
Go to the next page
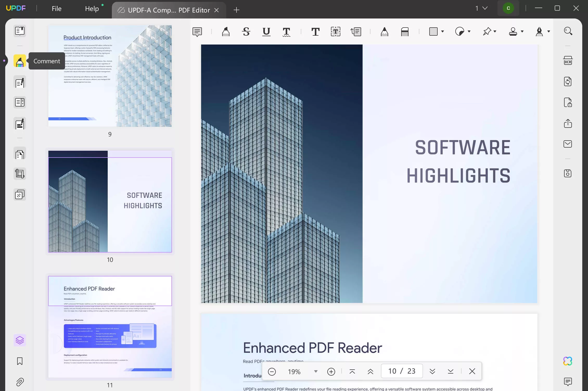point(432,371)
